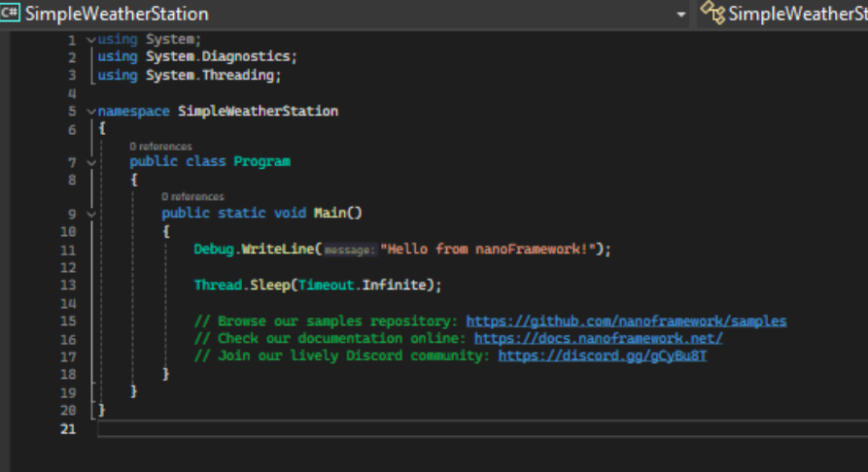Click the C# project icon beside SimpleWeatherStation
Viewport: 868px width, 472px height.
tap(10, 13)
